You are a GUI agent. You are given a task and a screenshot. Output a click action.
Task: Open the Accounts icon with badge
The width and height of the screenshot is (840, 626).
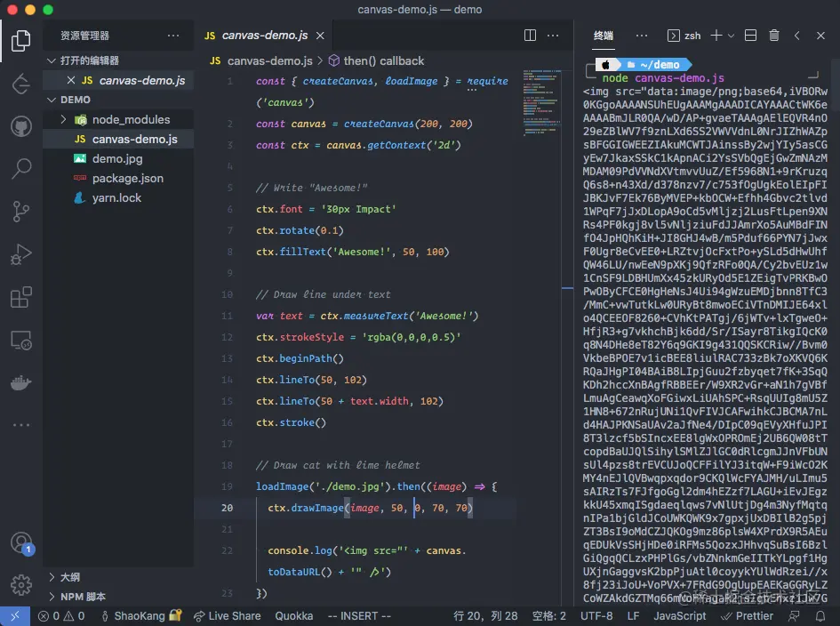[21, 543]
